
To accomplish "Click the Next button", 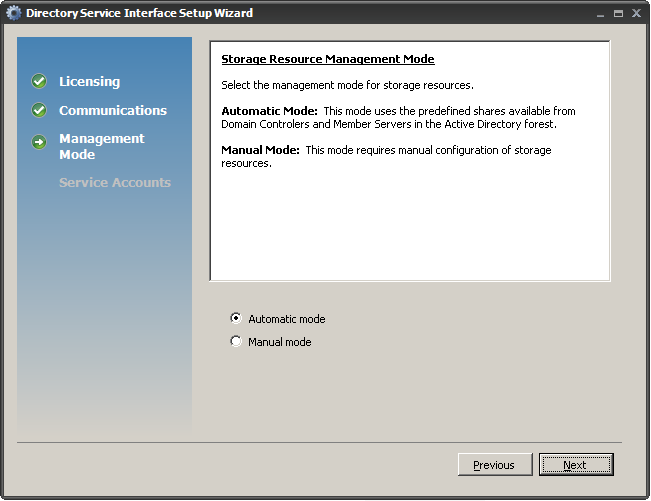I will pos(576,464).
